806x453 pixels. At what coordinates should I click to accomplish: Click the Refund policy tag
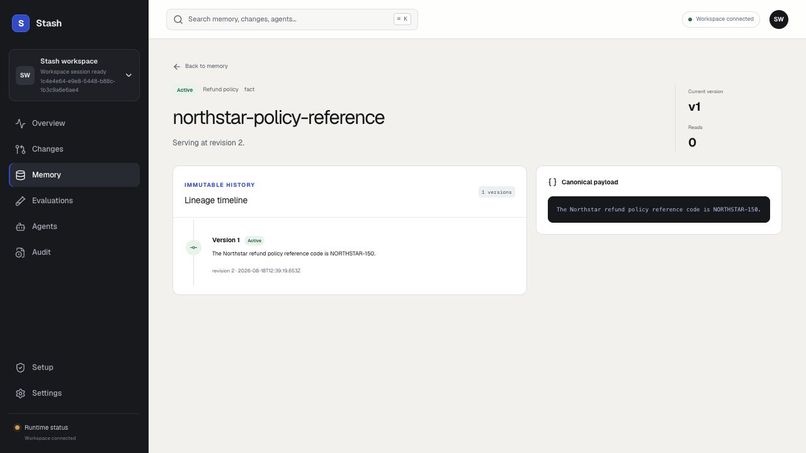pos(221,89)
